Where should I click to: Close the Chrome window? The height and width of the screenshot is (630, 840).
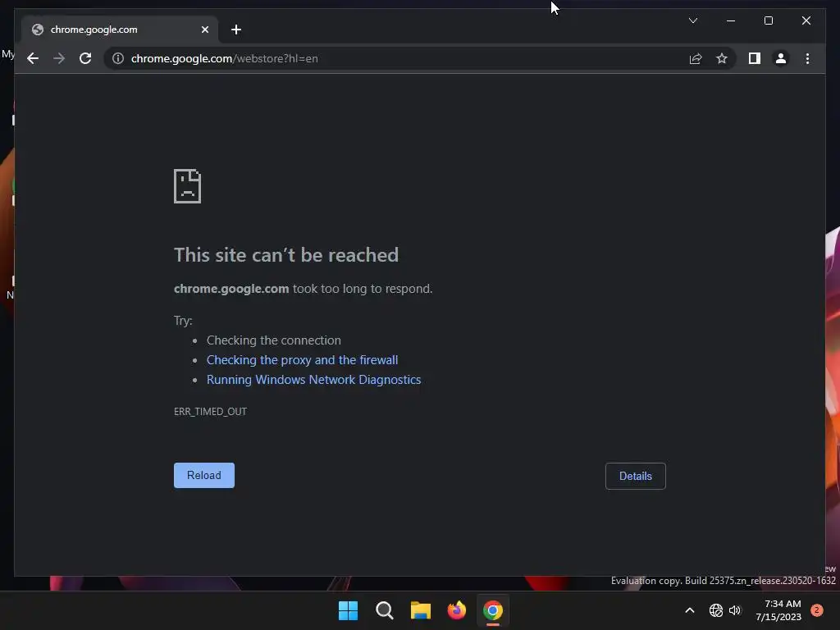806,21
